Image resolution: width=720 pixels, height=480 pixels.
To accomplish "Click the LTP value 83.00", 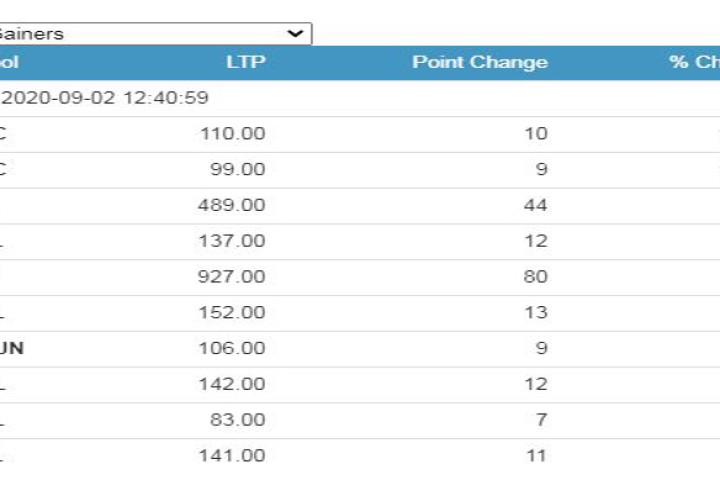I will point(237,421).
